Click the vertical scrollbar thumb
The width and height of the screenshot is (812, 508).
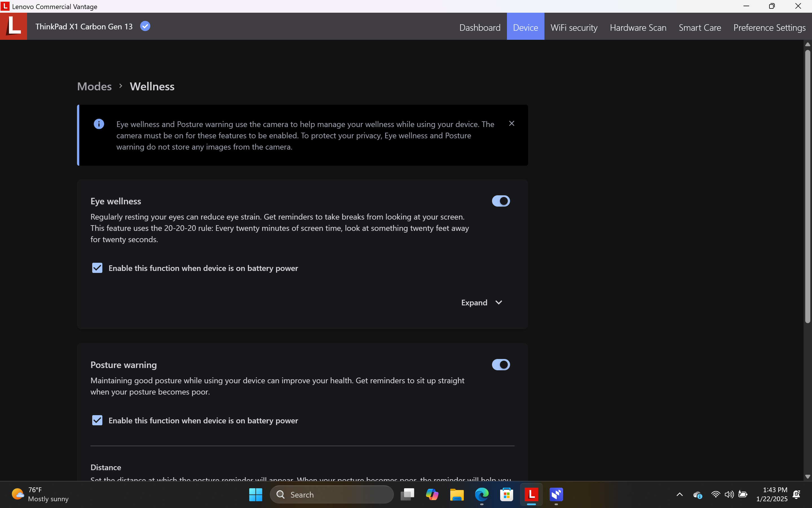click(808, 187)
